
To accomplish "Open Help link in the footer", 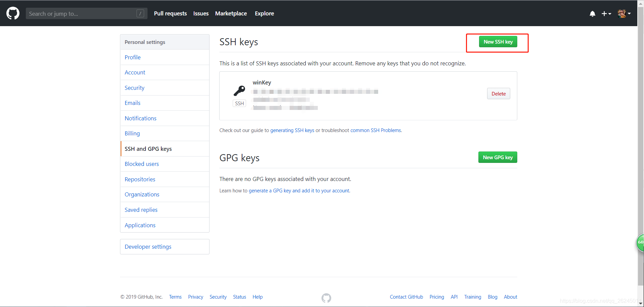I will coord(257,297).
